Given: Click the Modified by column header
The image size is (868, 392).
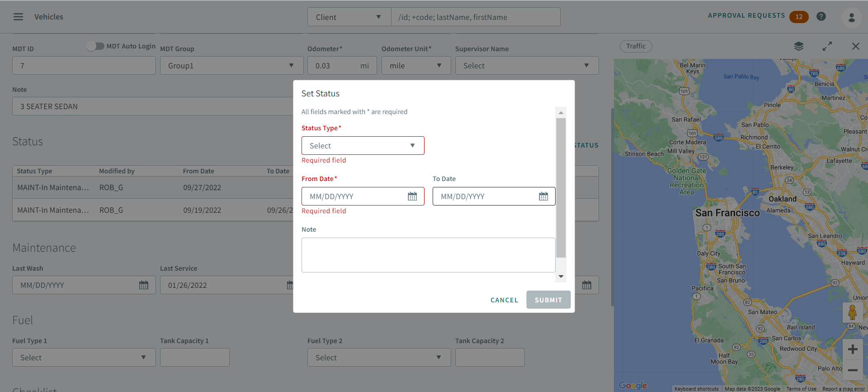Looking at the screenshot, I should tap(117, 171).
